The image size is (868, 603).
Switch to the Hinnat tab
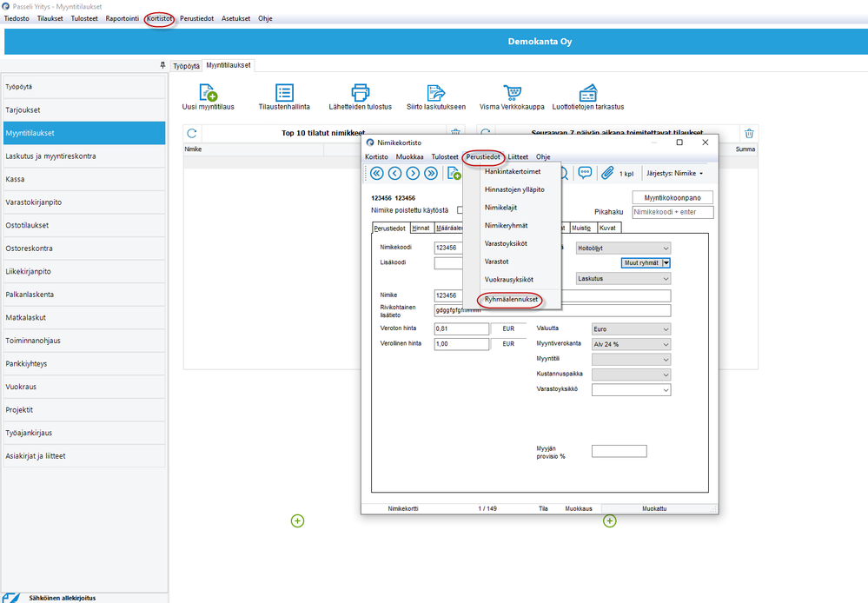(421, 228)
